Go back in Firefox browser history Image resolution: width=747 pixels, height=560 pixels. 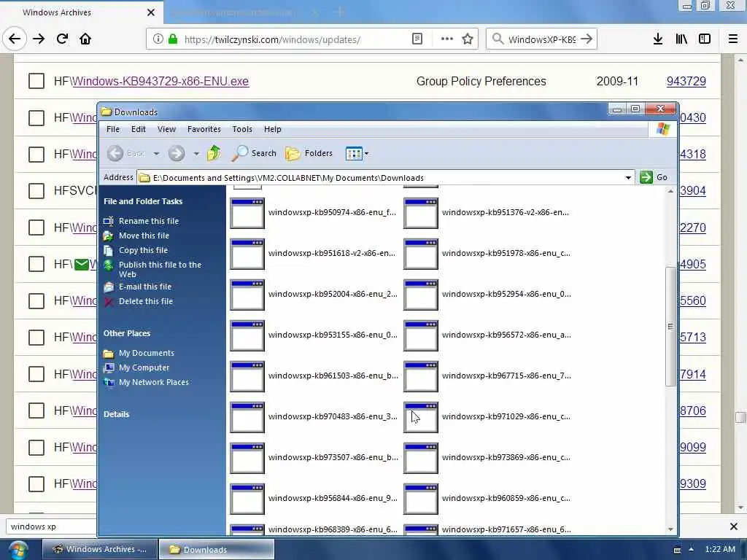15,39
